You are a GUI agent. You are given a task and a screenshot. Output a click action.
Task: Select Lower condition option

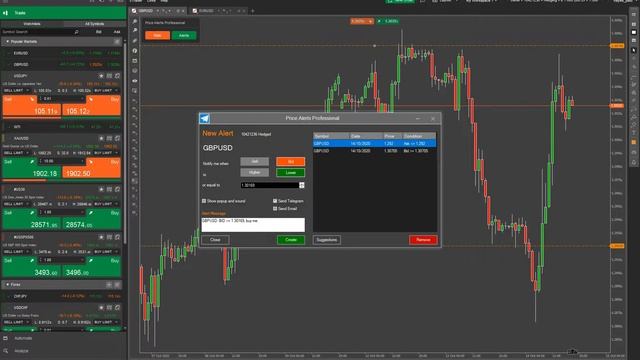pyautogui.click(x=291, y=173)
